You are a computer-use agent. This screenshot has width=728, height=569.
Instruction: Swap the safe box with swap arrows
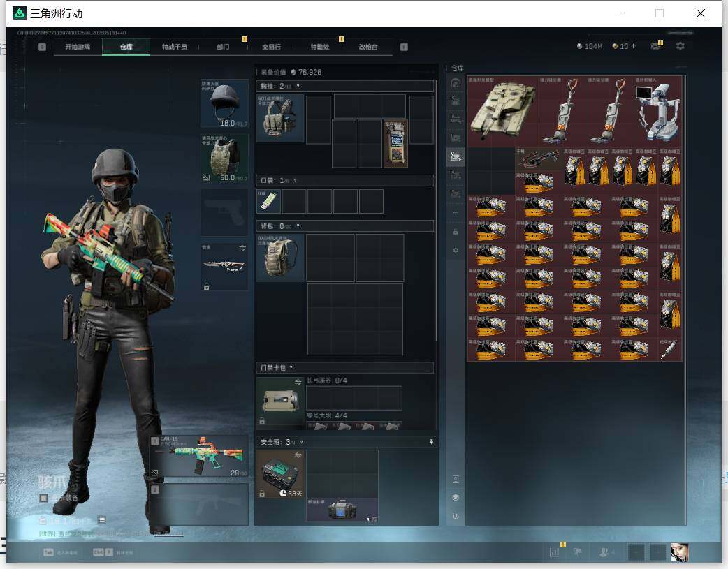[298, 455]
